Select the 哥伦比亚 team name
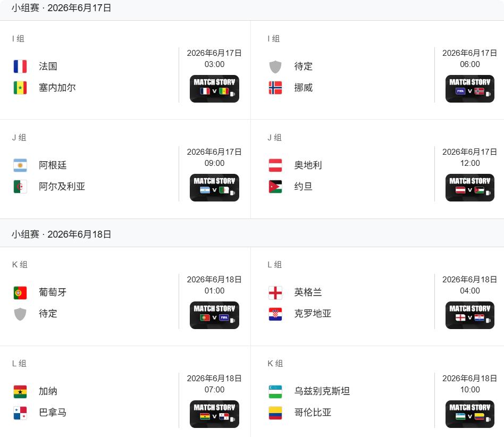The width and height of the screenshot is (504, 437). 313,413
